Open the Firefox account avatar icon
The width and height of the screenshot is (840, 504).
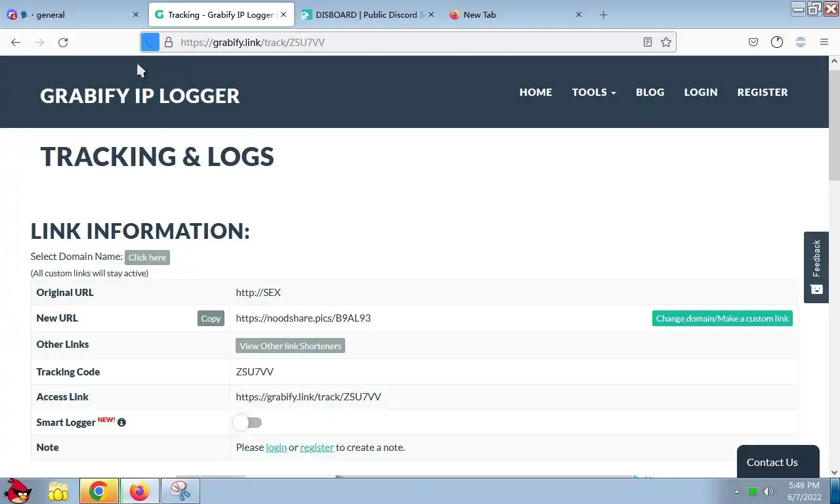801,42
